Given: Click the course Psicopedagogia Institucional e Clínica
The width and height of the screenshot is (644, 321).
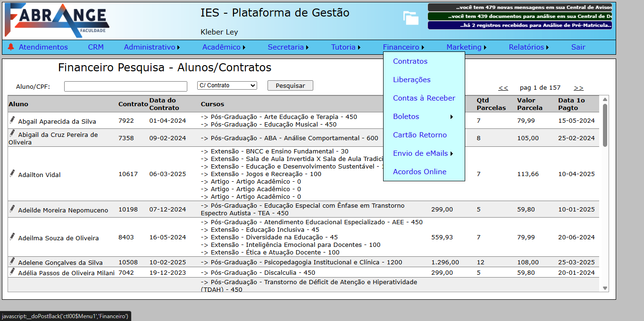Looking at the screenshot, I should (301, 262).
